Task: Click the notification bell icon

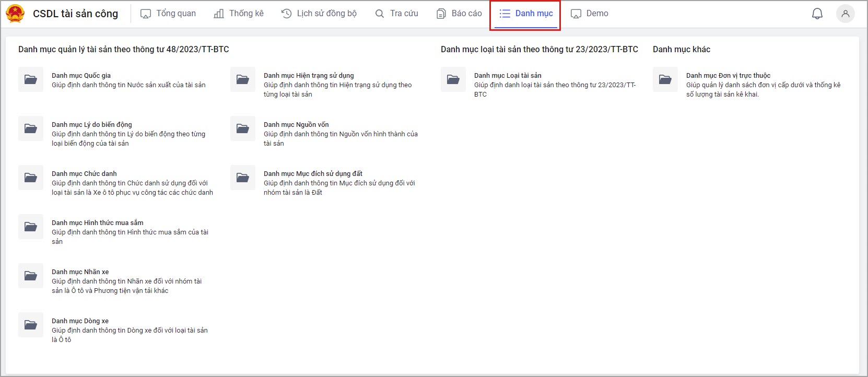Action: (817, 14)
